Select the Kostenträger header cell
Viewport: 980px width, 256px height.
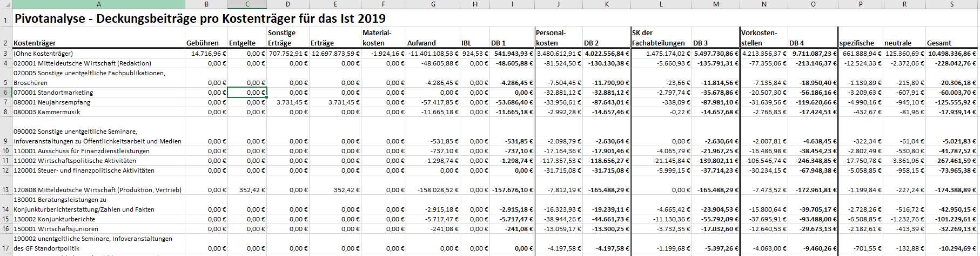[35, 43]
